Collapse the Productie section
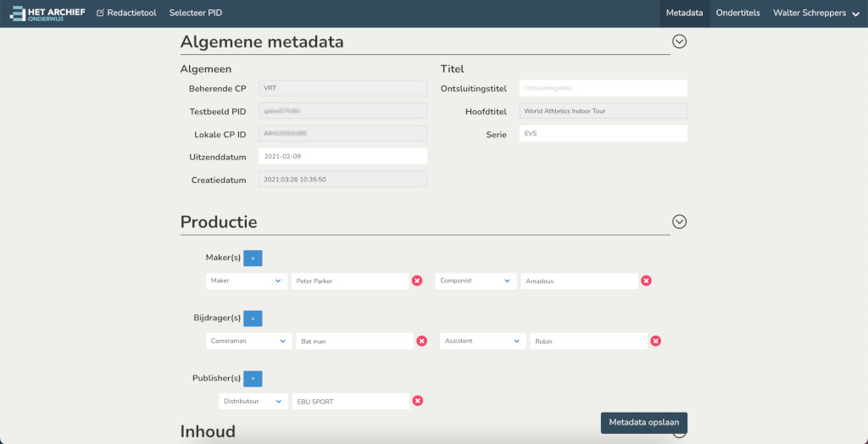Viewport: 868px width, 444px height. click(x=679, y=221)
